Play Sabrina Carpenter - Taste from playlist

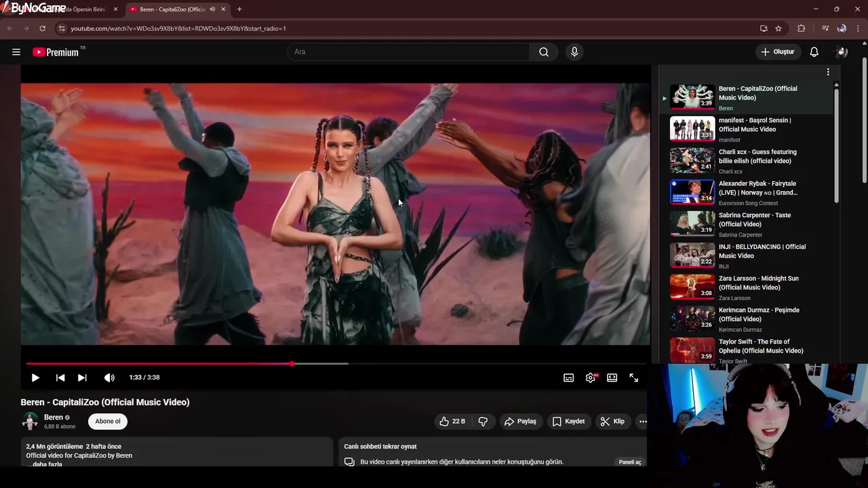tap(748, 224)
